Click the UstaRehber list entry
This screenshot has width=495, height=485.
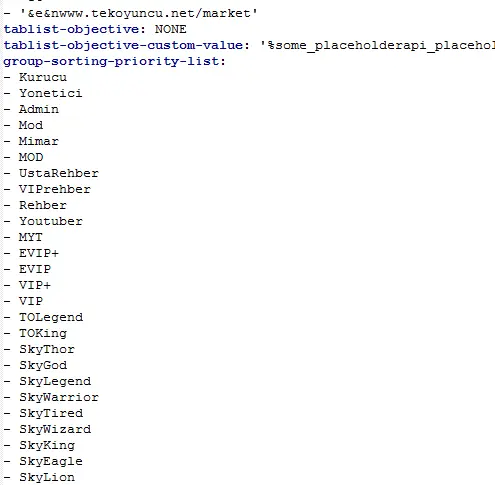point(59,173)
